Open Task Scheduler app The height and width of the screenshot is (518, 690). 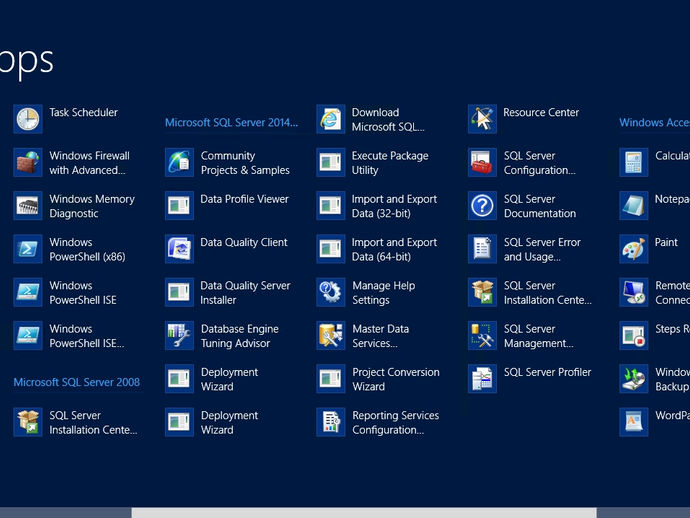66,119
